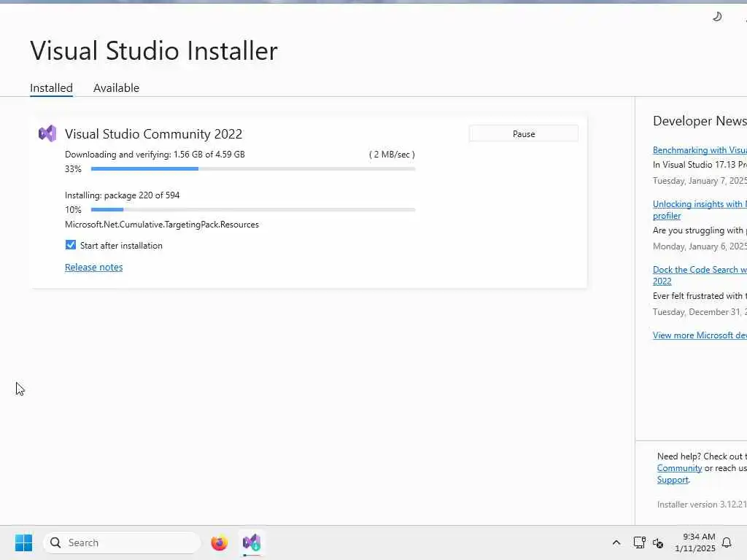The height and width of the screenshot is (560, 747).
Task: Open the Windows Start menu
Action: point(23,542)
